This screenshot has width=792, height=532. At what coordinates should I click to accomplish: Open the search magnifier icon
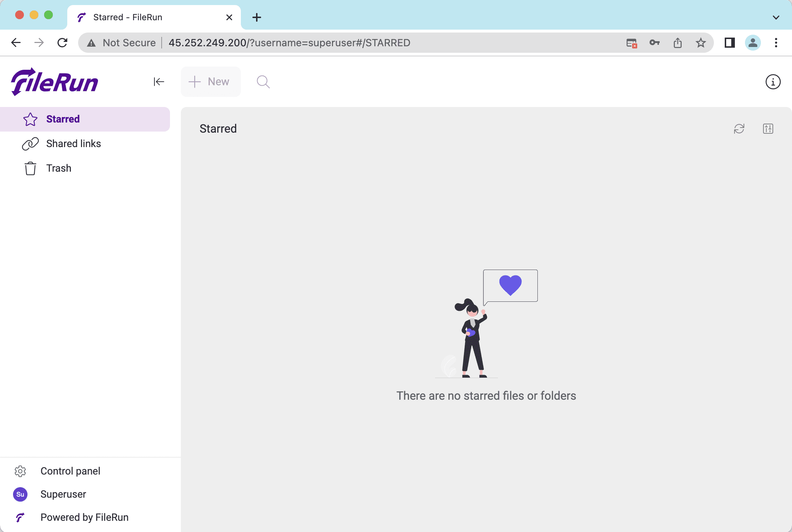point(263,82)
